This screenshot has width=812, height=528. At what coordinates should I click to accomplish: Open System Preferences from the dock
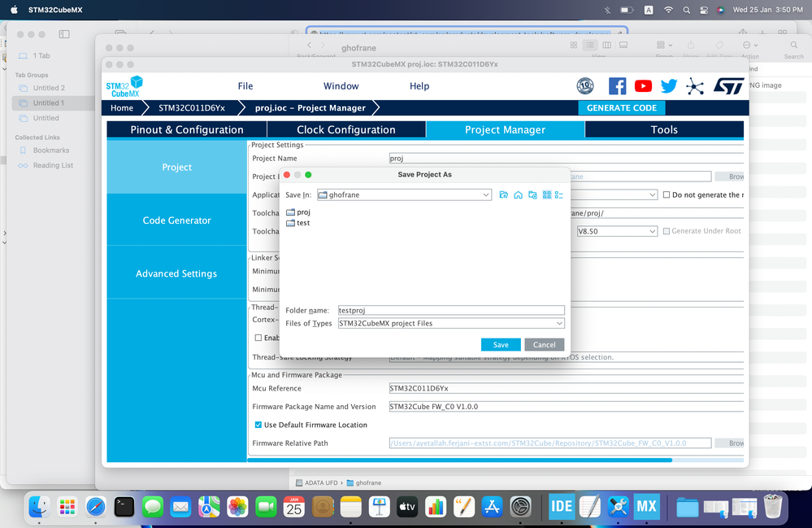(x=520, y=507)
